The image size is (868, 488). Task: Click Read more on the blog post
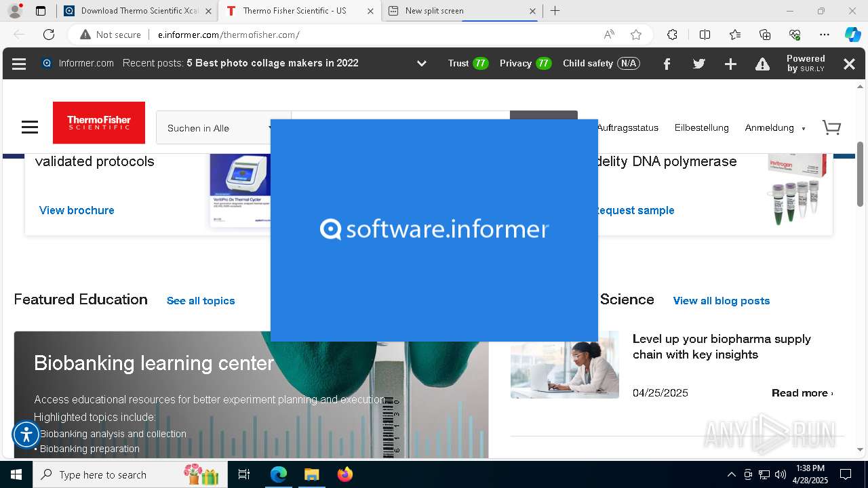pos(802,393)
